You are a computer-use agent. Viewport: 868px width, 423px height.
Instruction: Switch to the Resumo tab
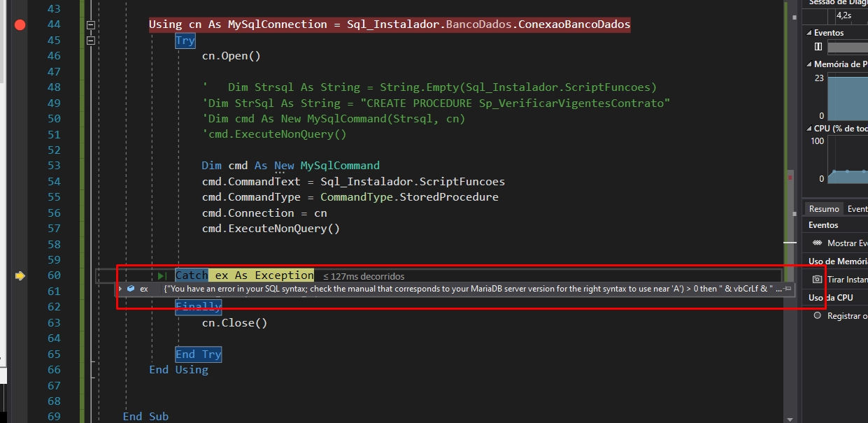(824, 209)
